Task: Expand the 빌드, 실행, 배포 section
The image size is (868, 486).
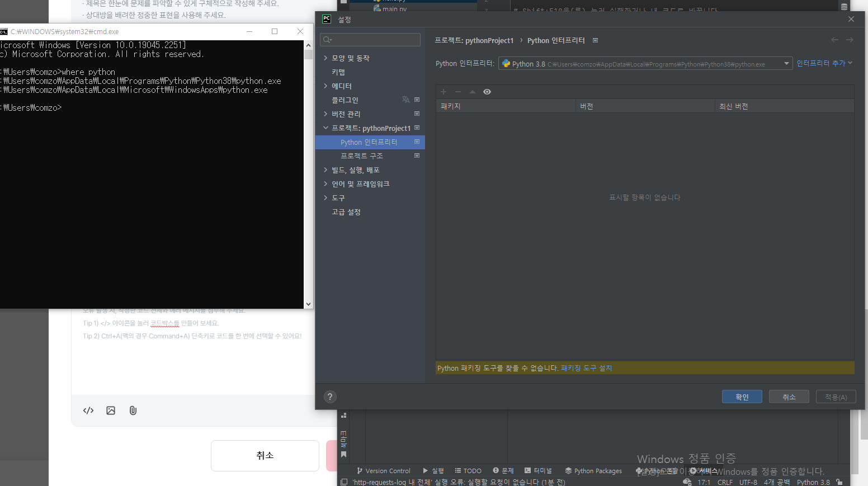Action: [325, 170]
